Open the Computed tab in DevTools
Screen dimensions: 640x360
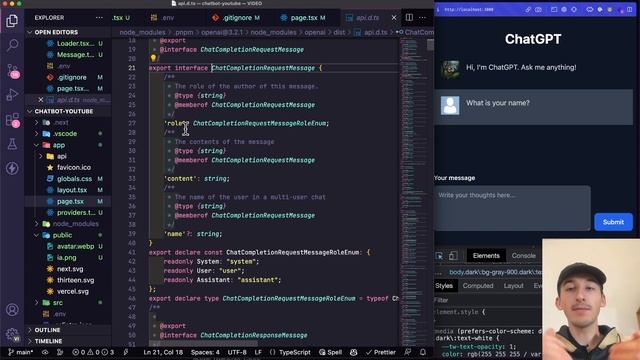tap(478, 286)
